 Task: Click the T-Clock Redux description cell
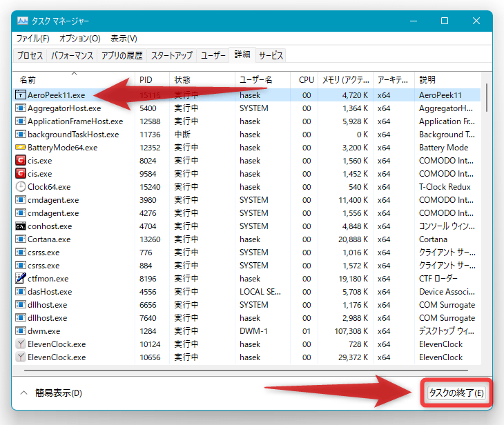coord(445,187)
